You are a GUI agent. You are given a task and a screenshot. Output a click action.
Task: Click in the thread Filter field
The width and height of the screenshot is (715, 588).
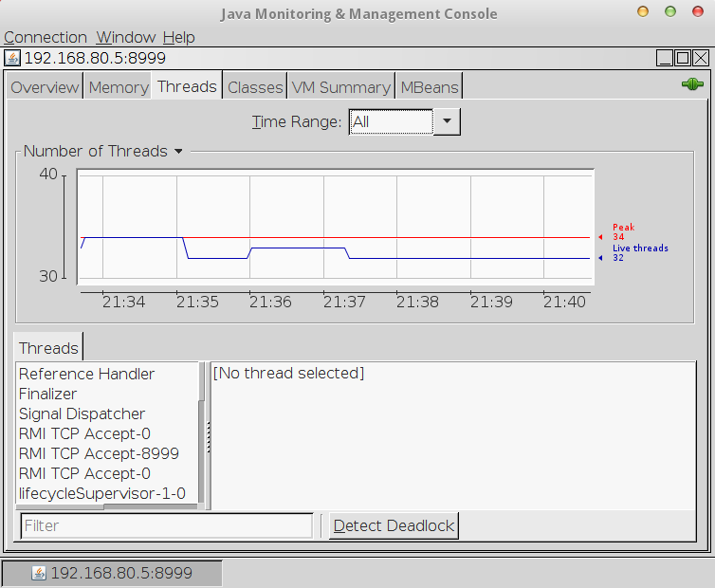tap(167, 526)
